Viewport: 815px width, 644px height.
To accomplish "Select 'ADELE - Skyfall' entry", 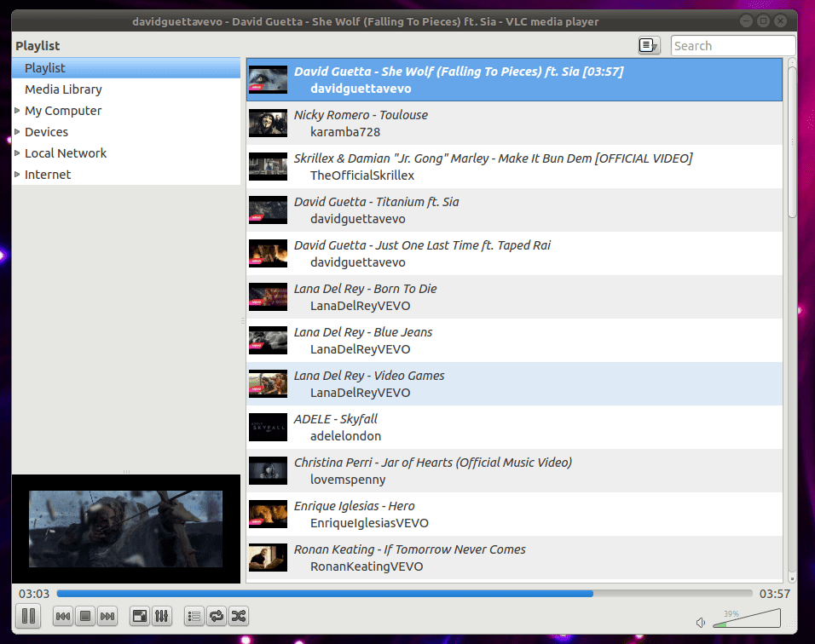I will [x=515, y=428].
